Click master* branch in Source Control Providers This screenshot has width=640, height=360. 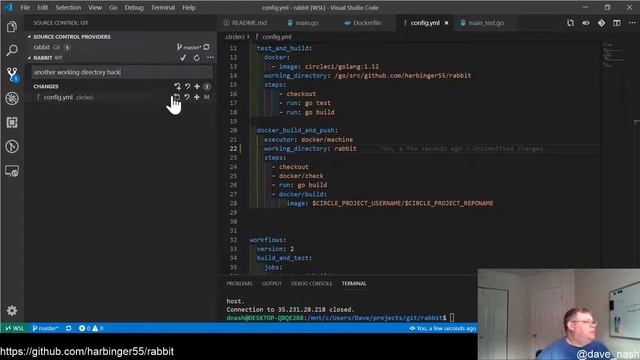189,47
